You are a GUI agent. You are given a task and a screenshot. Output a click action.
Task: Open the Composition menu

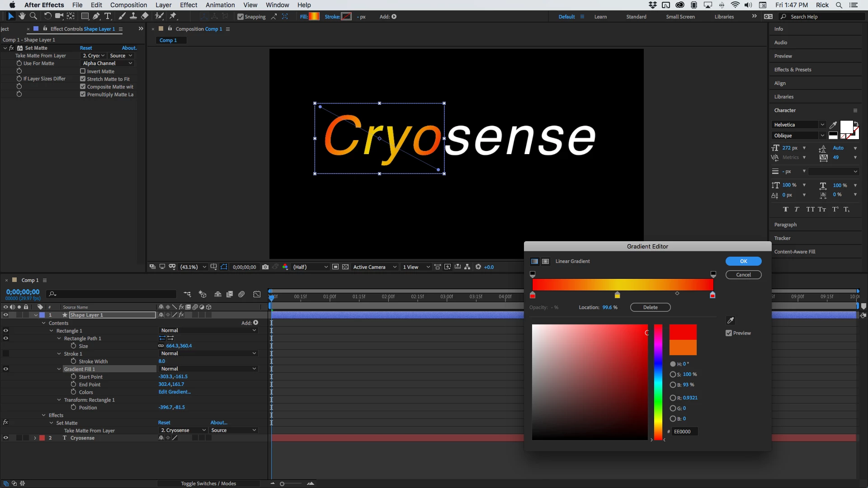128,5
